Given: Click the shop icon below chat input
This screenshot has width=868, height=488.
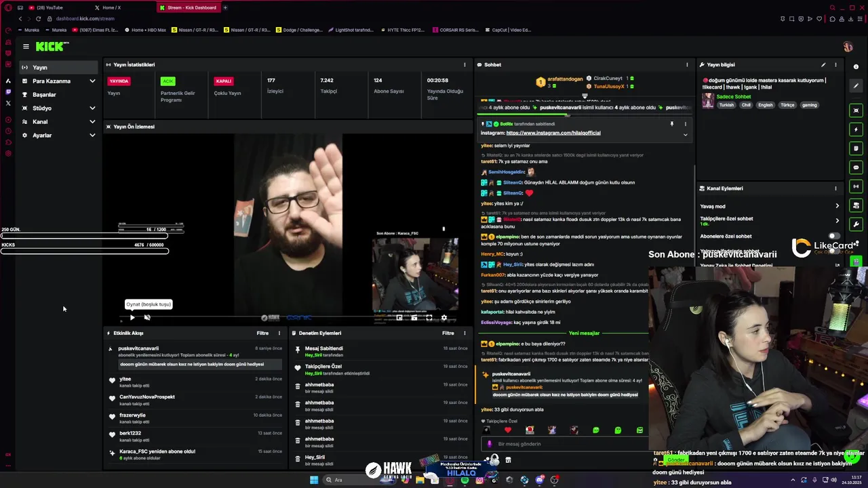Looking at the screenshot, I should (508, 460).
